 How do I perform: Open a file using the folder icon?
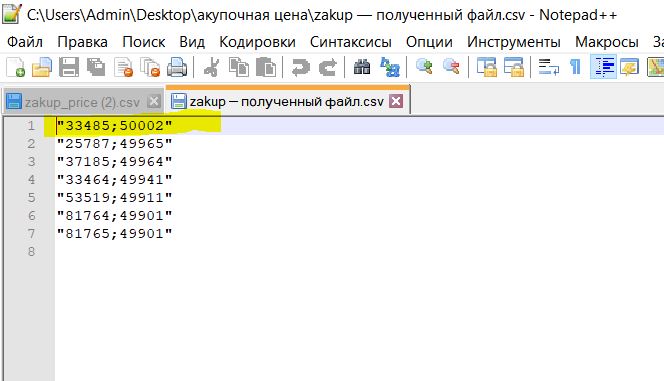click(x=42, y=67)
